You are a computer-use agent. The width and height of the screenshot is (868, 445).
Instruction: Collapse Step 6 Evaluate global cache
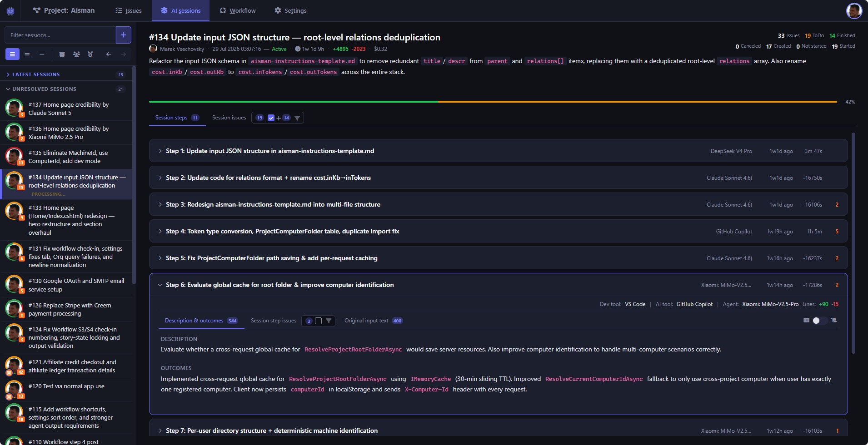pos(160,285)
